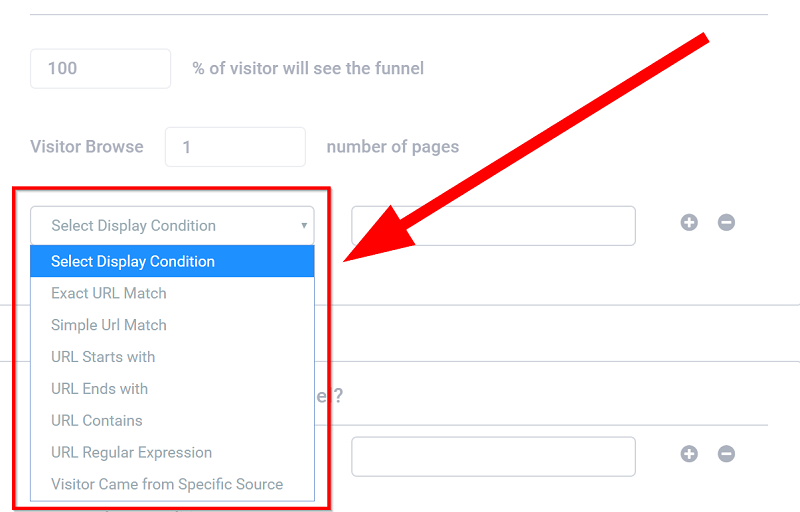Click the plus icon beside the display condition row
This screenshot has height=512, width=800.
tap(689, 222)
